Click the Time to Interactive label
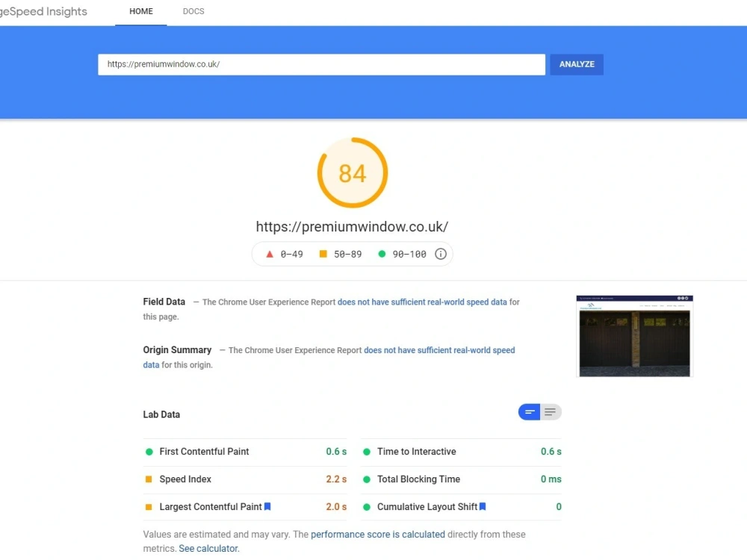The width and height of the screenshot is (747, 560). pos(416,452)
